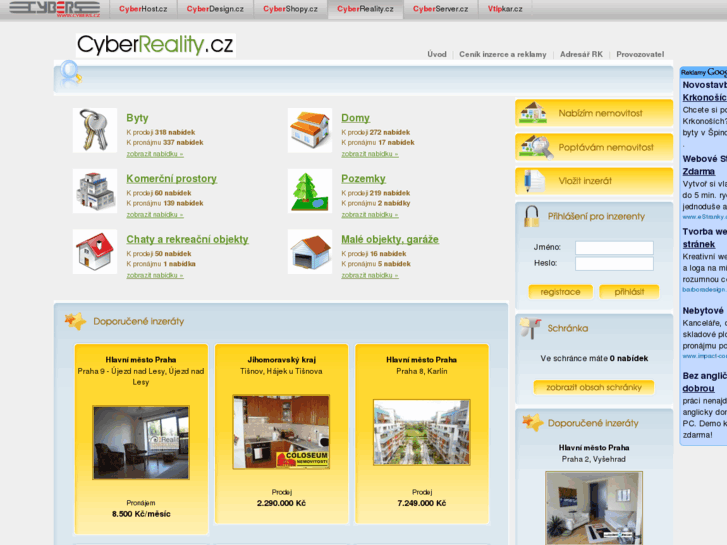727x545 pixels.
Task: Click the Vložit inzerát button
Action: [x=594, y=181]
